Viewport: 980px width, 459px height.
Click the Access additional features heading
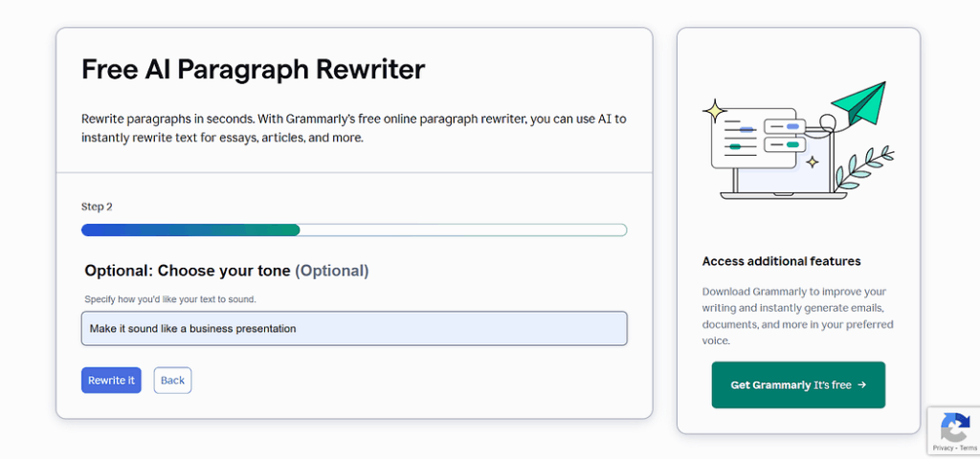[x=781, y=261]
